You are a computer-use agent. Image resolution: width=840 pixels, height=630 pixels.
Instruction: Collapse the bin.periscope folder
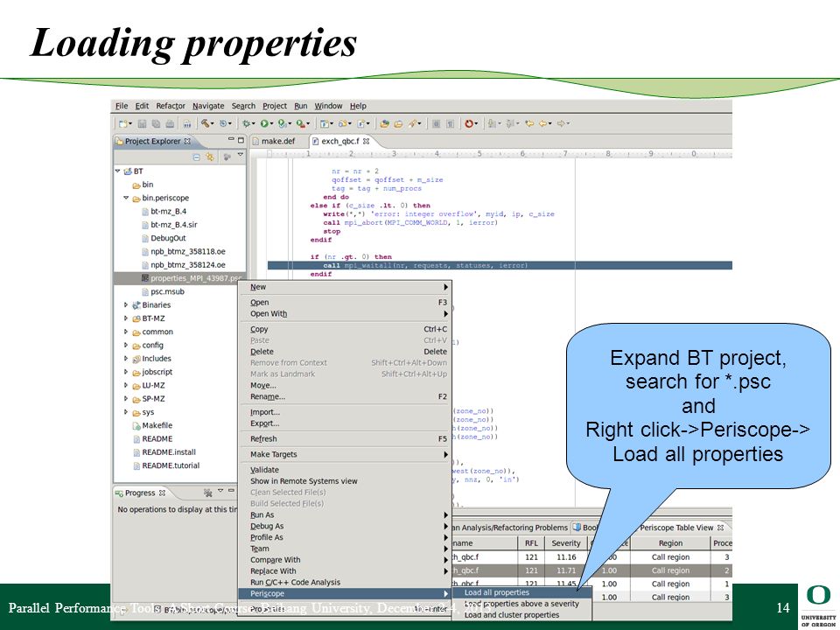point(126,198)
